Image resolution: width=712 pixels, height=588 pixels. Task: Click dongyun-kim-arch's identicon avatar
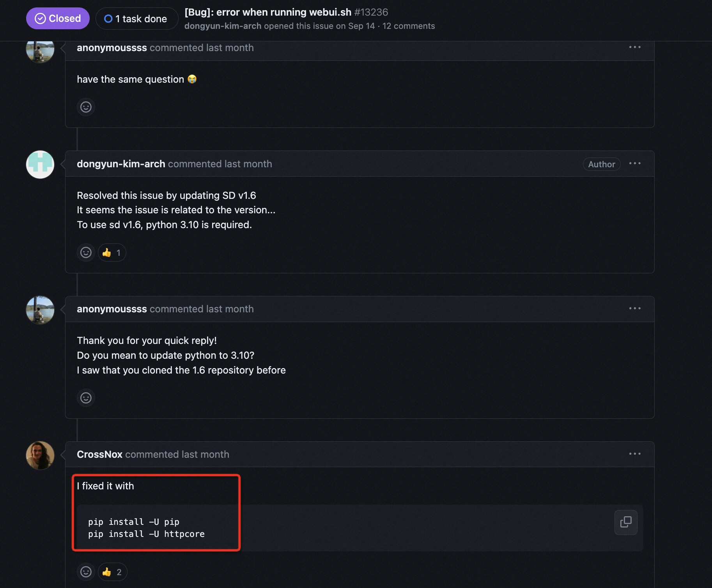point(40,164)
